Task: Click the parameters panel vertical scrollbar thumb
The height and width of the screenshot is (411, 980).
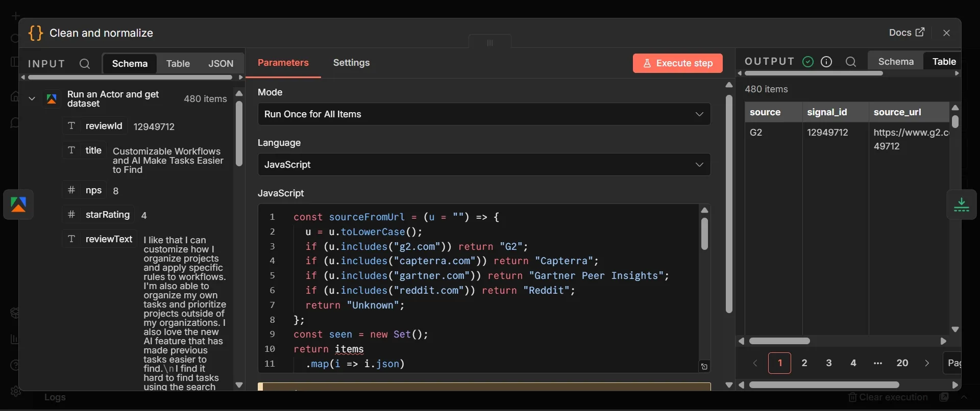Action: coord(729,204)
